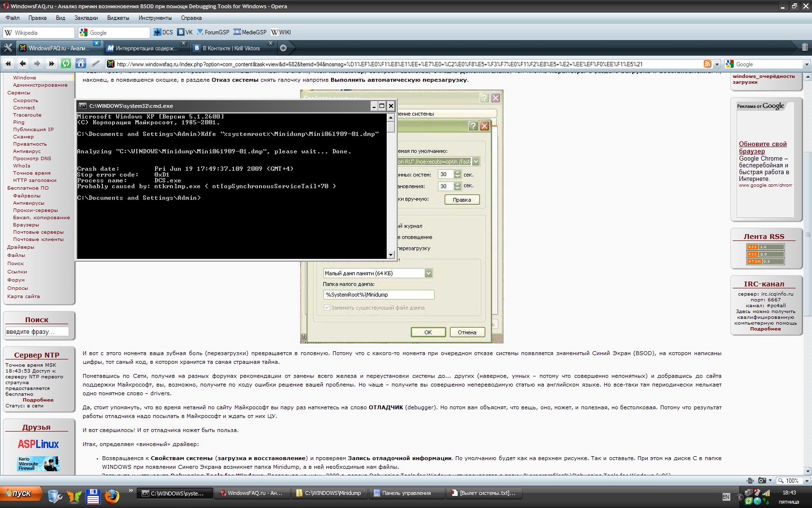Expand the default OS boot dropdown
812x508 pixels.
coord(476,162)
